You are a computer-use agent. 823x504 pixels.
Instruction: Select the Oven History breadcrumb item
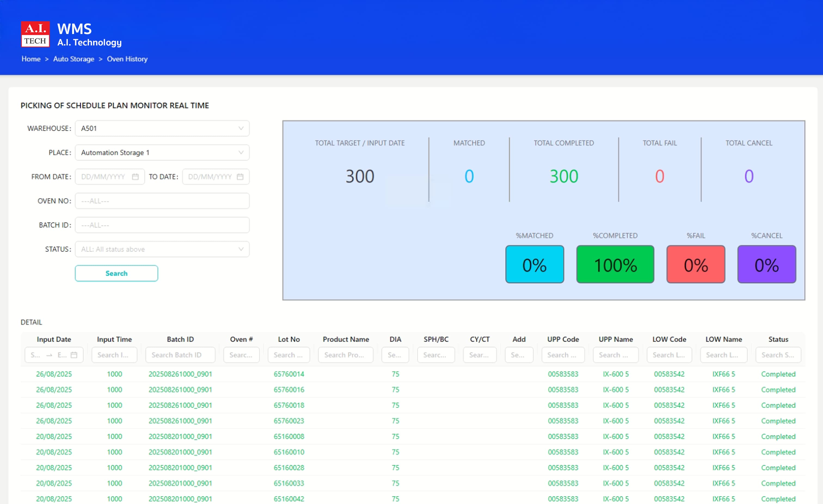(x=127, y=59)
